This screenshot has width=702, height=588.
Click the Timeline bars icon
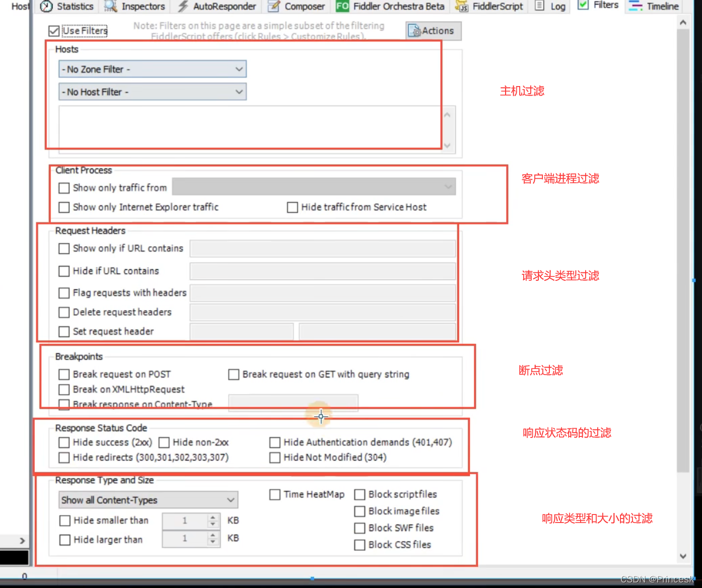pos(636,6)
